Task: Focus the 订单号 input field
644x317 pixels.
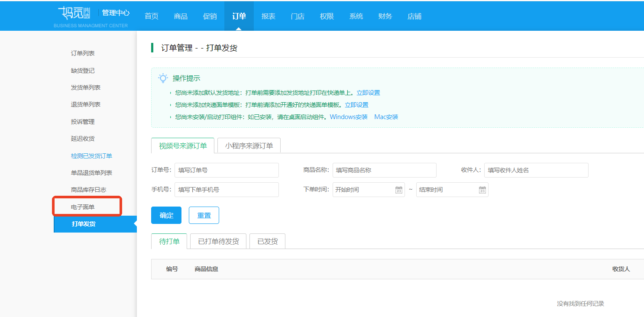Action: click(227, 170)
